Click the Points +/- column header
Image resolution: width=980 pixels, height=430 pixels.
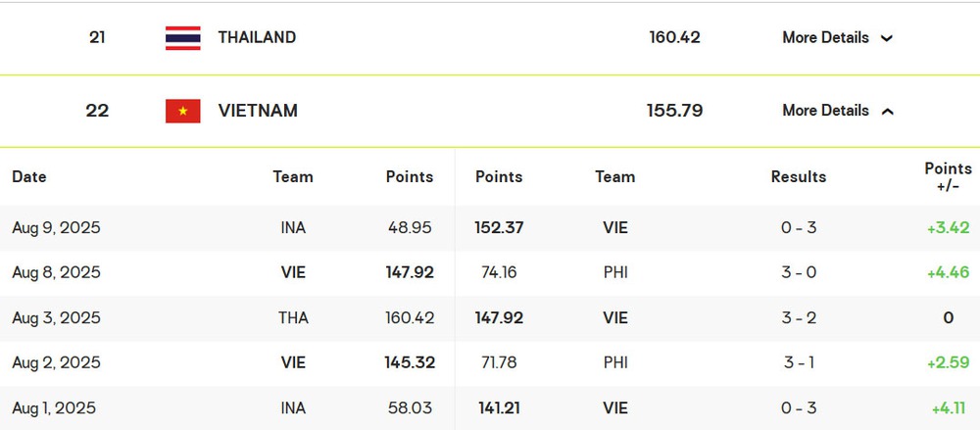click(x=948, y=177)
